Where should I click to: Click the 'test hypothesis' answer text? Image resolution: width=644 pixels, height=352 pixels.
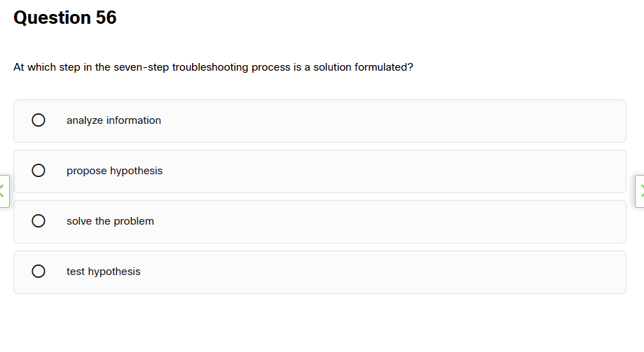pos(103,272)
